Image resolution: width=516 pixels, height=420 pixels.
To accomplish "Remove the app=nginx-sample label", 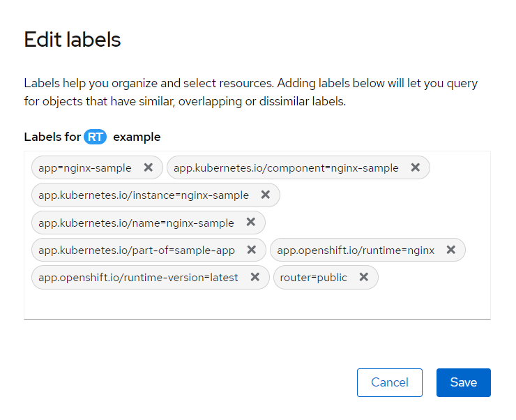I will [148, 167].
